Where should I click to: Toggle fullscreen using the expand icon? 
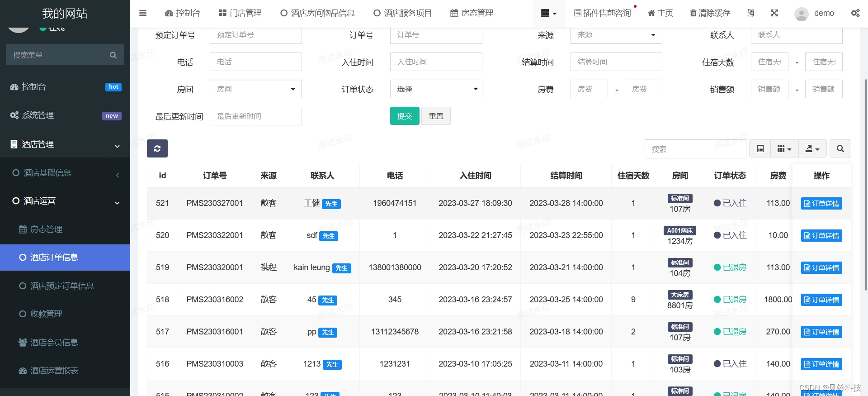(x=774, y=13)
